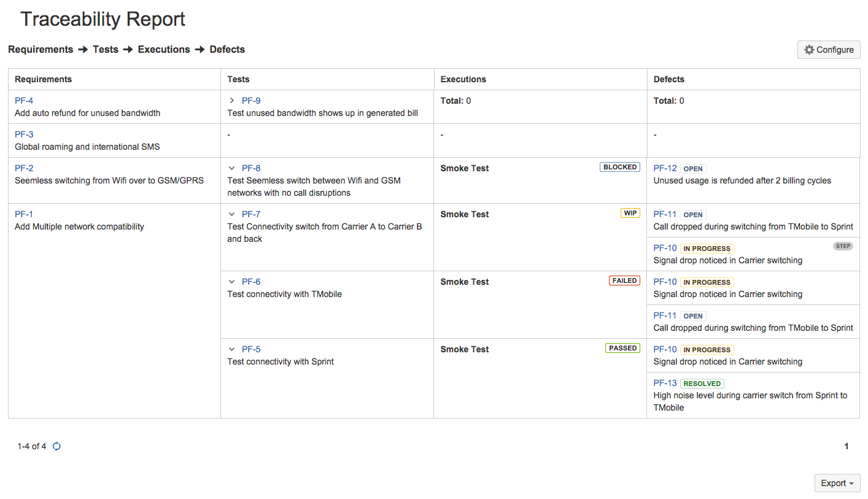Screen dimensions: 868x499
Task: Open defect PF-13
Action: point(665,383)
